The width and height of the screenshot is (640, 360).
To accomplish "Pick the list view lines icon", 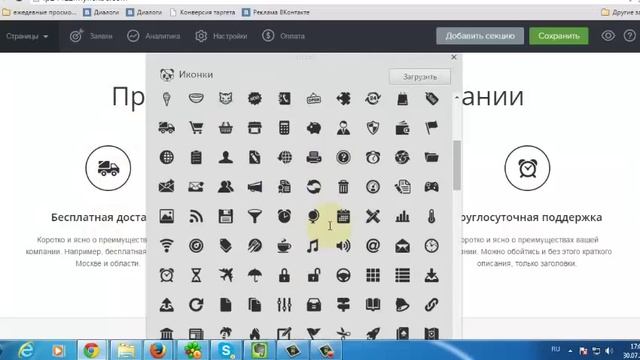I will (402, 276).
